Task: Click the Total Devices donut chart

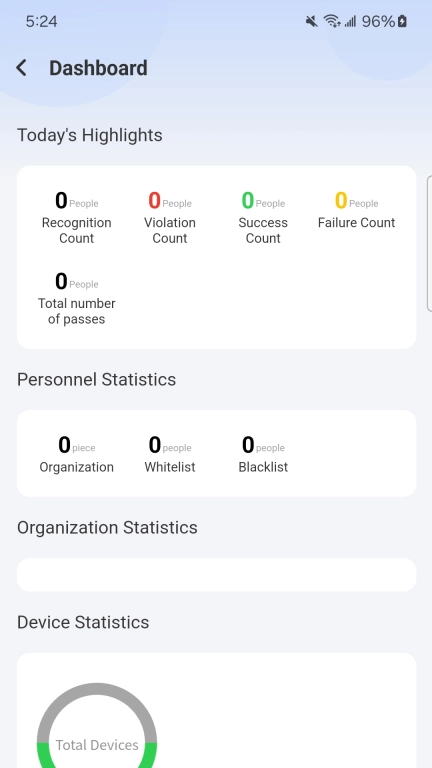Action: point(97,726)
